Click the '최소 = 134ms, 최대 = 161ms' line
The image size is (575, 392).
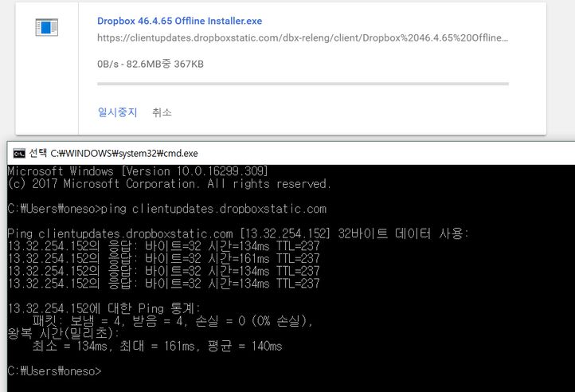(x=158, y=346)
